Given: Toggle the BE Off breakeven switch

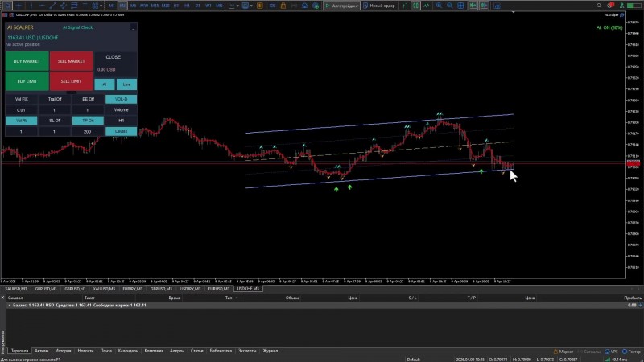Looking at the screenshot, I should coord(88,99).
